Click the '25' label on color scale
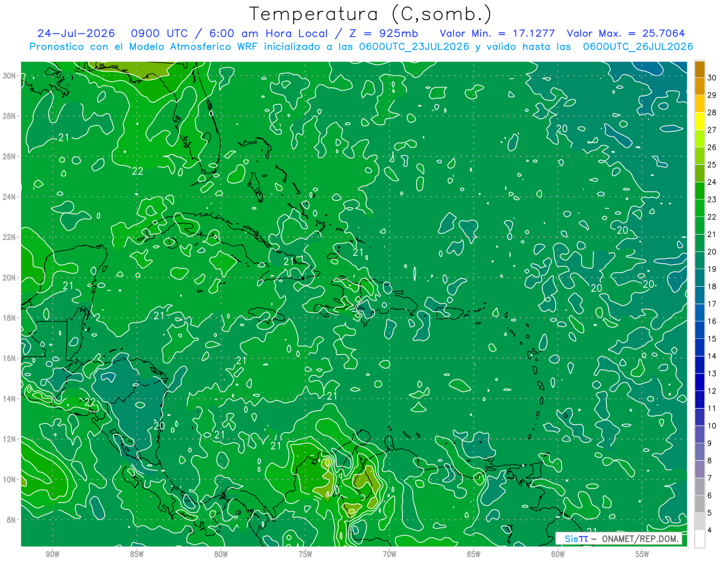This screenshot has height=562, width=728. [x=712, y=165]
